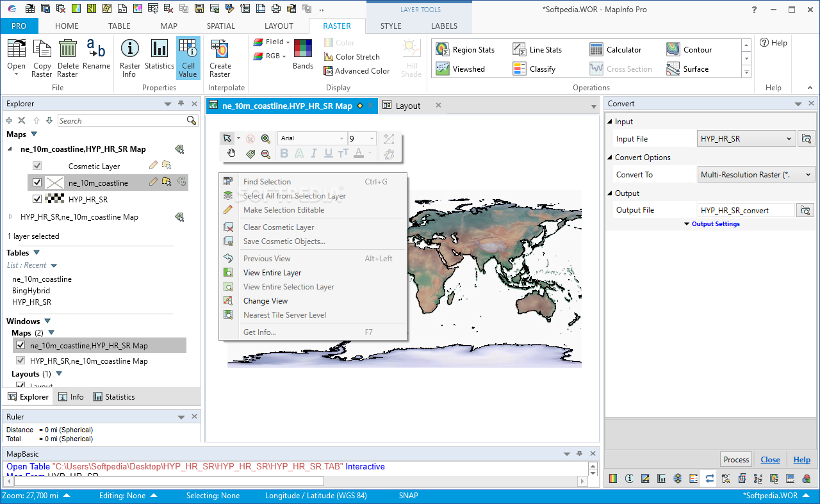Open the Bands display icon
820x504 pixels.
coord(303,54)
